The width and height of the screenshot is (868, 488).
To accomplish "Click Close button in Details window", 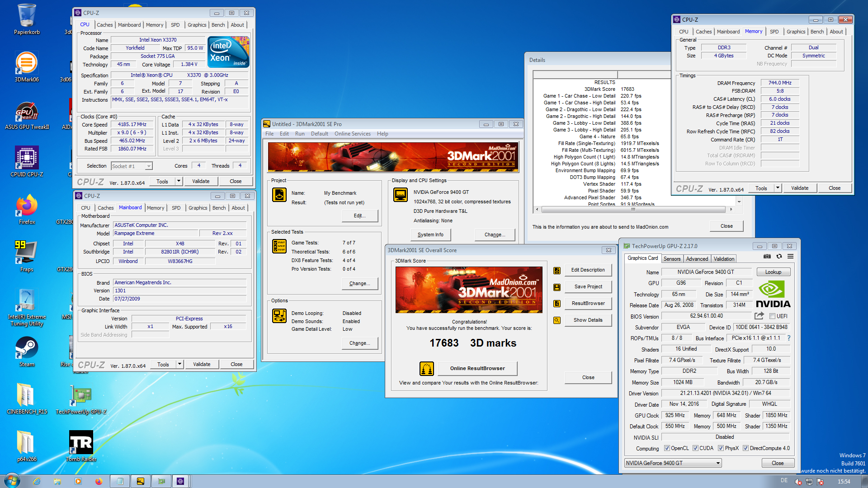I will 726,226.
